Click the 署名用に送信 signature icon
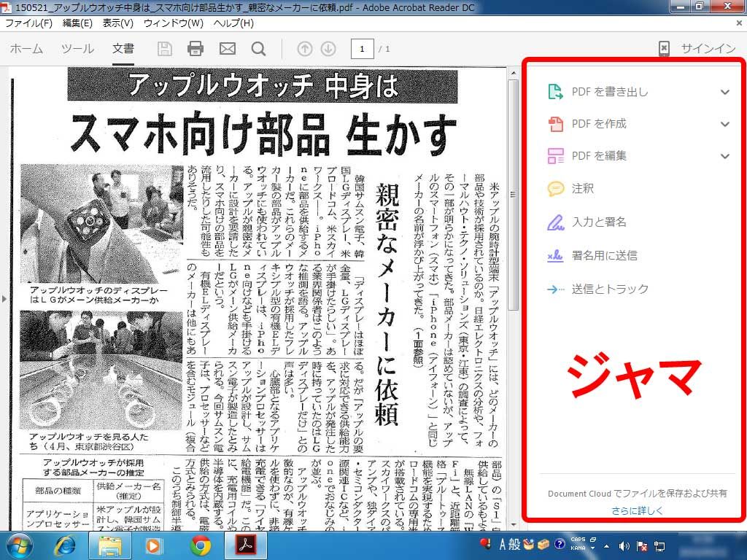The image size is (747, 560). click(x=555, y=256)
